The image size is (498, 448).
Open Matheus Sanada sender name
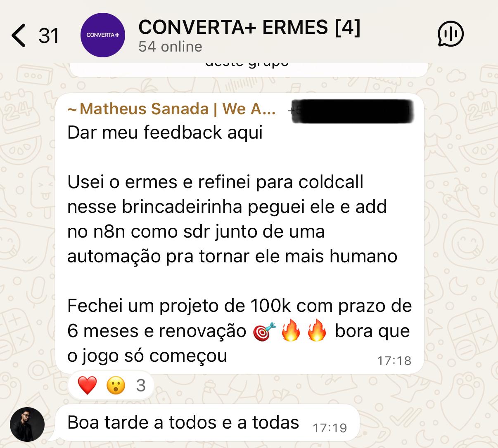click(172, 109)
